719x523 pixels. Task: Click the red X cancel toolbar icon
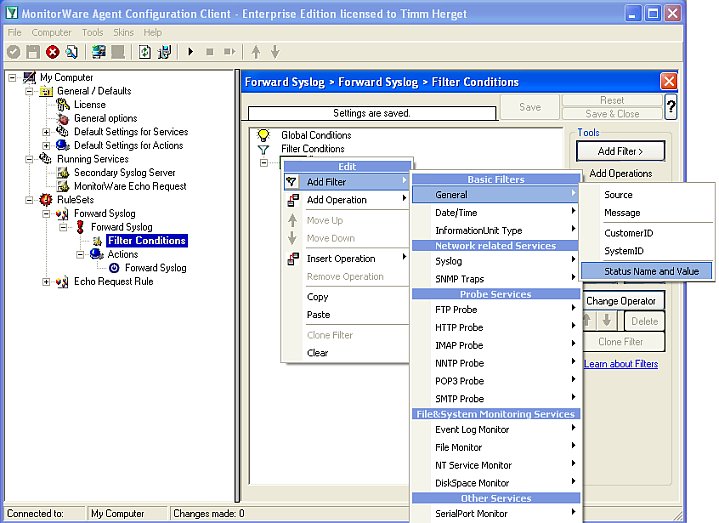point(52,52)
